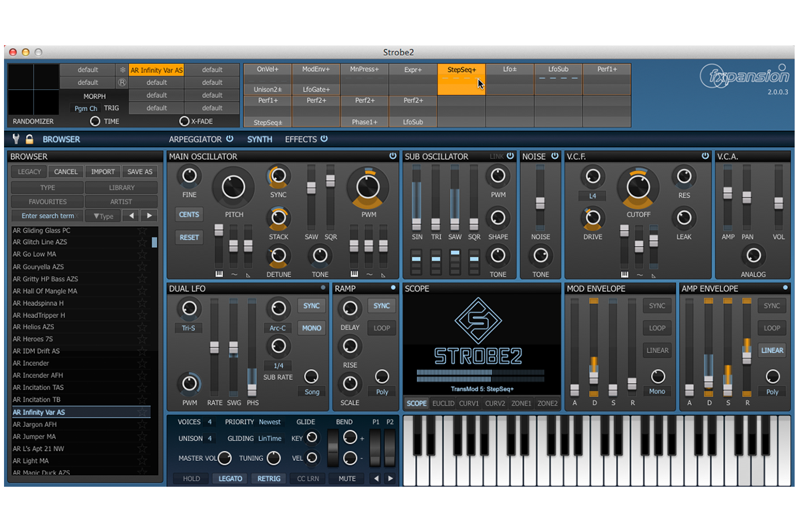Click the CANCEL button in Browser

[x=66, y=172]
